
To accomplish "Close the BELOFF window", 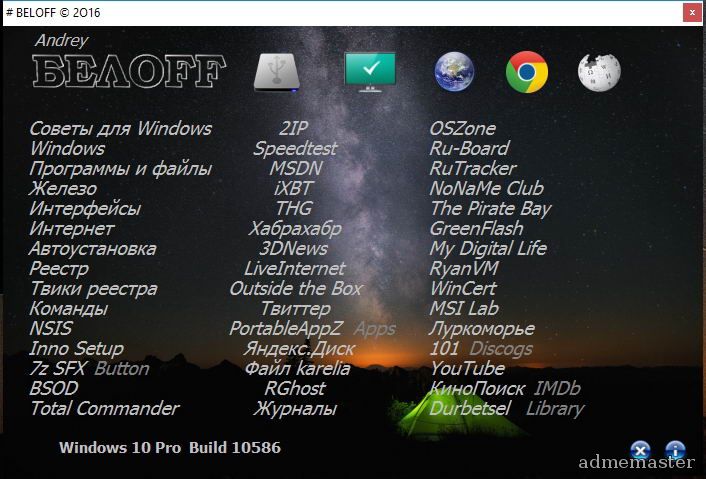I will 691,12.
